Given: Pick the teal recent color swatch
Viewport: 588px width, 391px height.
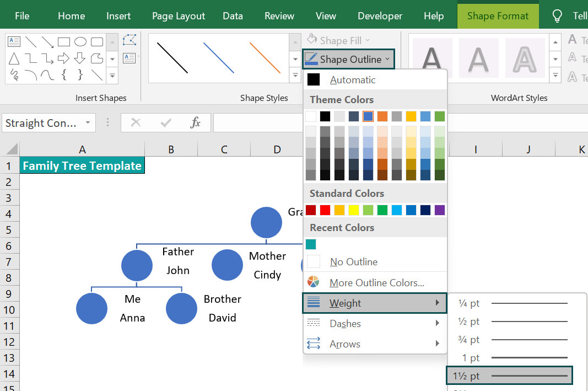Looking at the screenshot, I should [311, 244].
